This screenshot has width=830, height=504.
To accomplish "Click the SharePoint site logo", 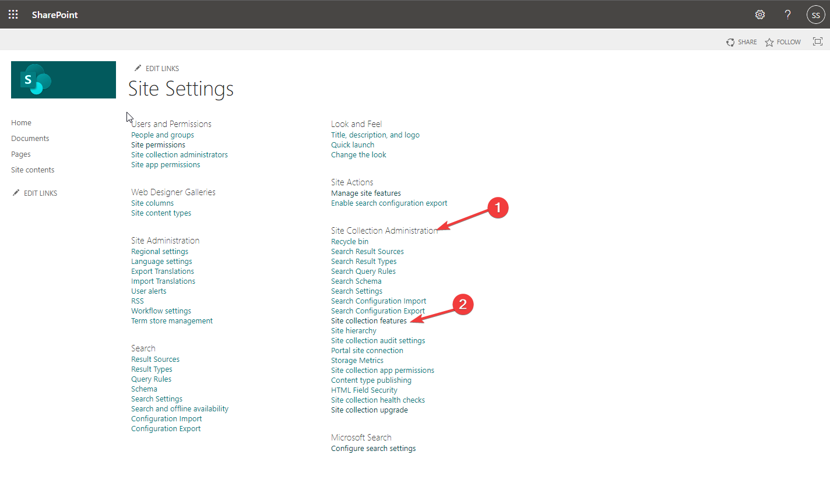I will pos(64,80).
